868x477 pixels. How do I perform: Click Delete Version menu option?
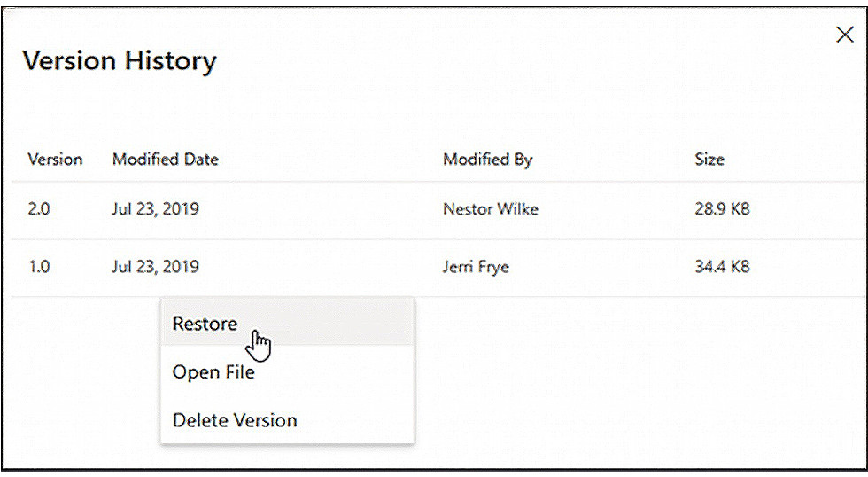point(235,420)
